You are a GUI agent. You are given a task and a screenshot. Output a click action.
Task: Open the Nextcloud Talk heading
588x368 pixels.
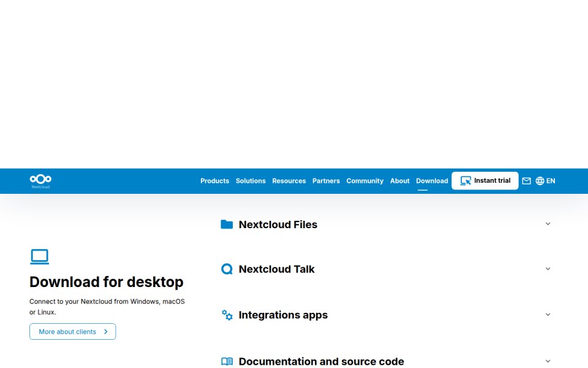[276, 269]
